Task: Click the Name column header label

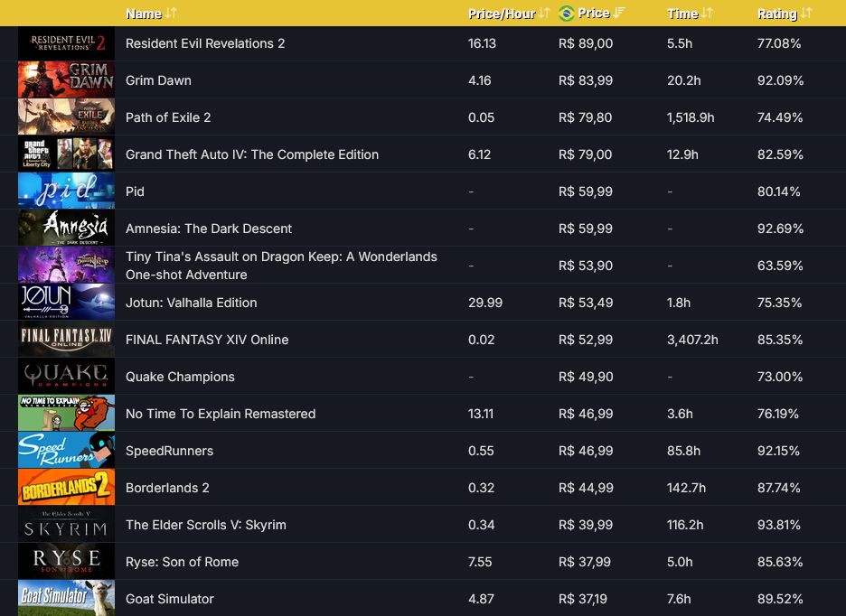Action: [x=144, y=14]
